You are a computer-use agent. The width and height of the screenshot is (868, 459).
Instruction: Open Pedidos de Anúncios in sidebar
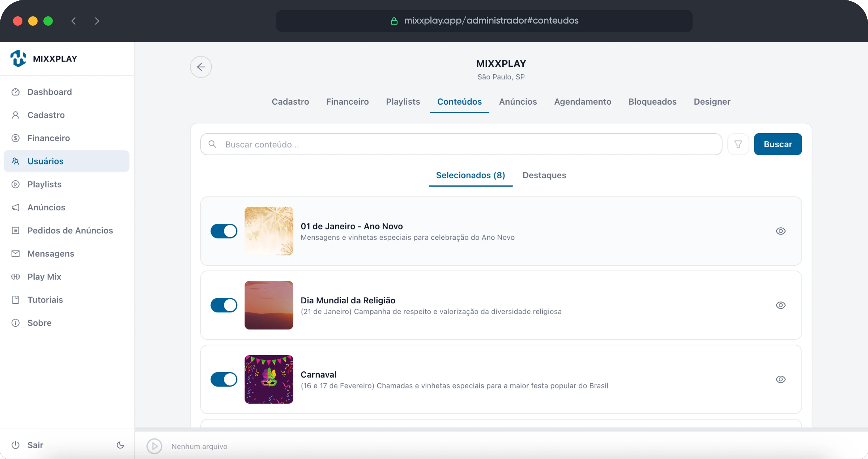click(x=67, y=231)
